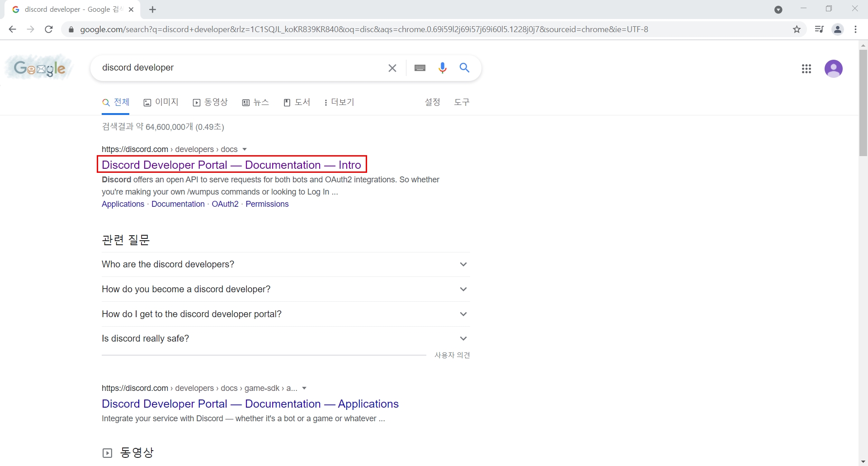Open dropdown arrow next to developers › docs

click(x=245, y=149)
